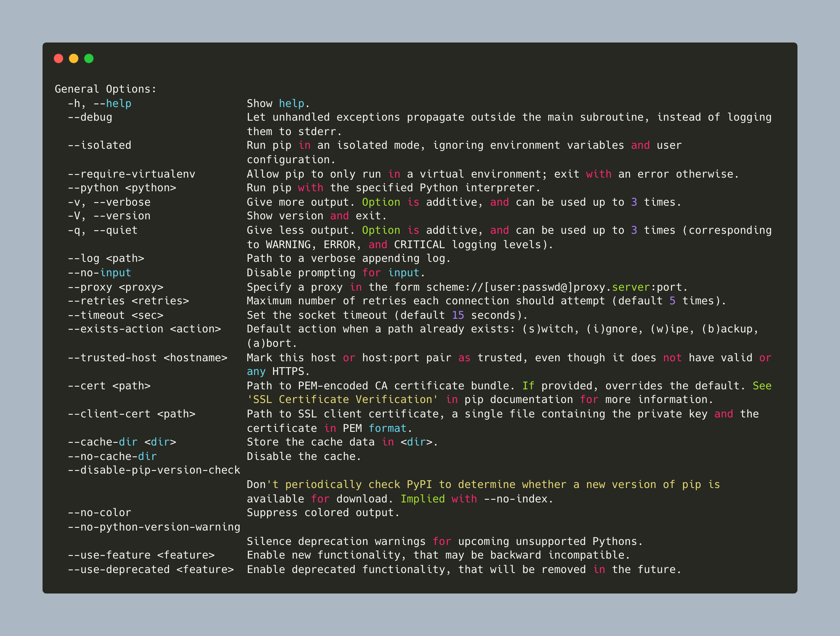
Task: Click the --disable-pip-version-check option
Action: 154,470
